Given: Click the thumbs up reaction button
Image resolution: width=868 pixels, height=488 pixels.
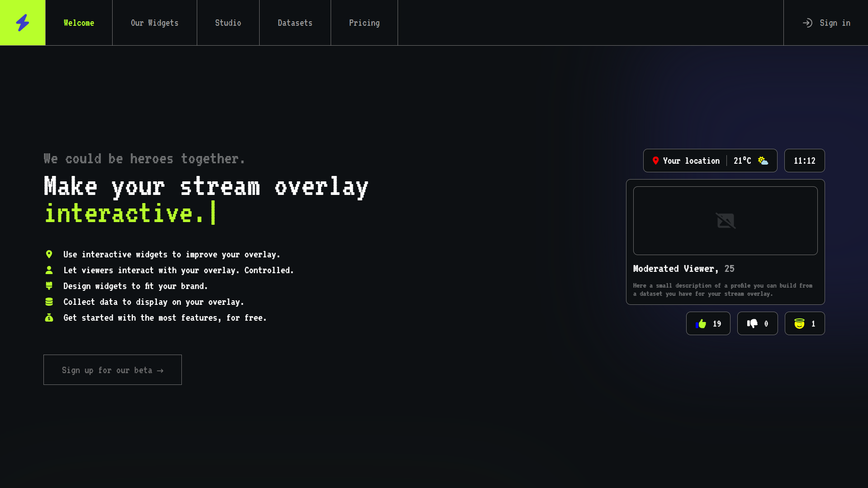Looking at the screenshot, I should click(x=708, y=323).
